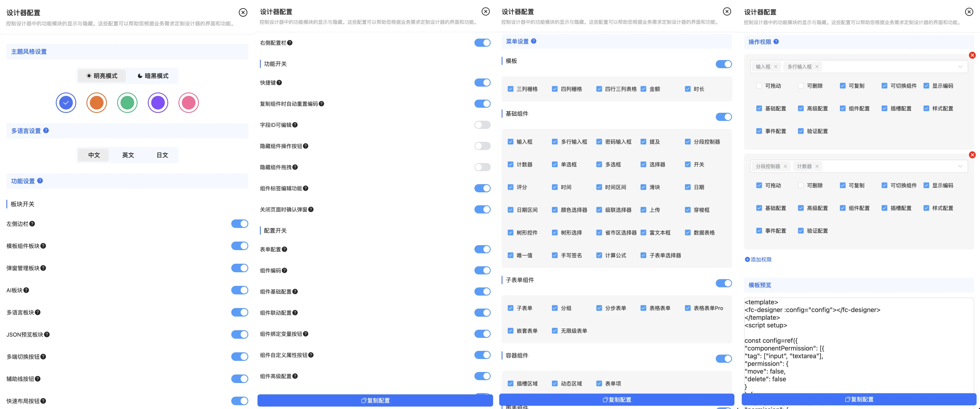Click 复制配置 button in rightmost panel
980x409 pixels.
[x=859, y=399]
